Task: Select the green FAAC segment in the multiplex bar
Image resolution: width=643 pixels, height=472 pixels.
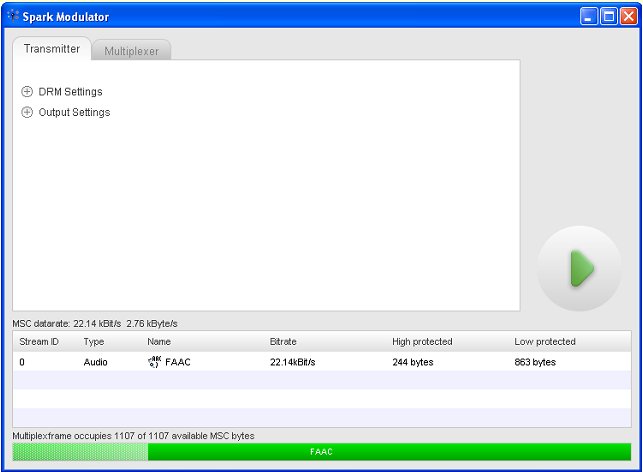Action: coord(389,452)
